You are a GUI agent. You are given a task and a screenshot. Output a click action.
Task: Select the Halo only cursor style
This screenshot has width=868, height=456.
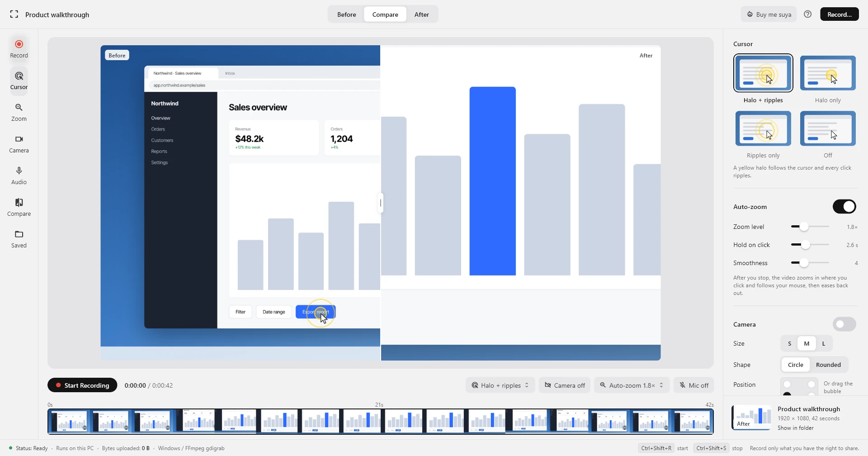[x=828, y=73]
